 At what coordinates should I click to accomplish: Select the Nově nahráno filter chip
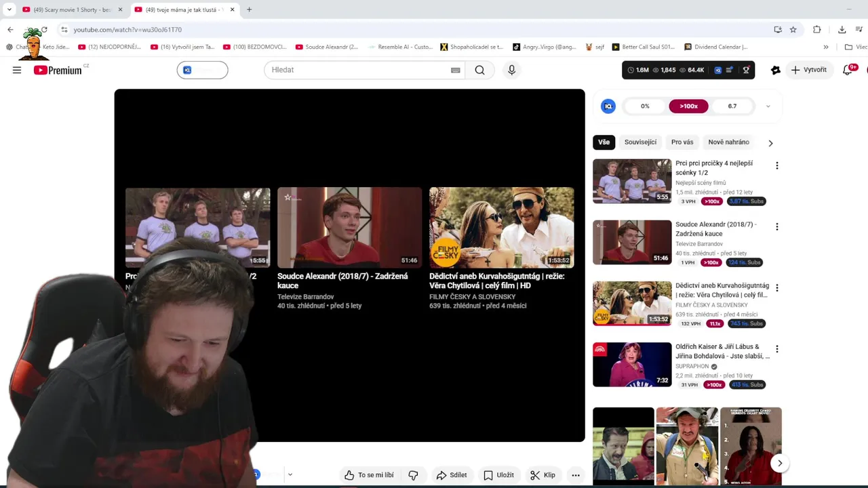point(728,142)
